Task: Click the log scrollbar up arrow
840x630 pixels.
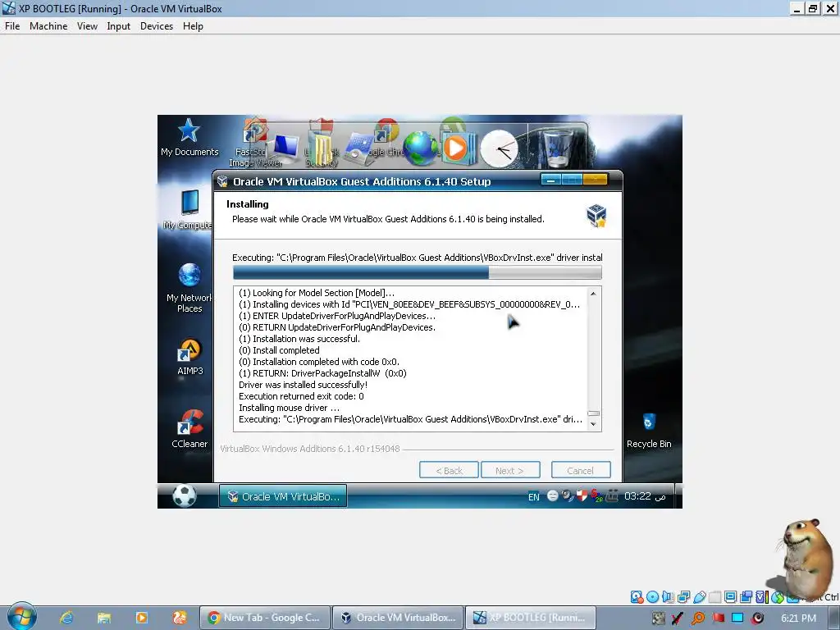Action: pos(593,294)
